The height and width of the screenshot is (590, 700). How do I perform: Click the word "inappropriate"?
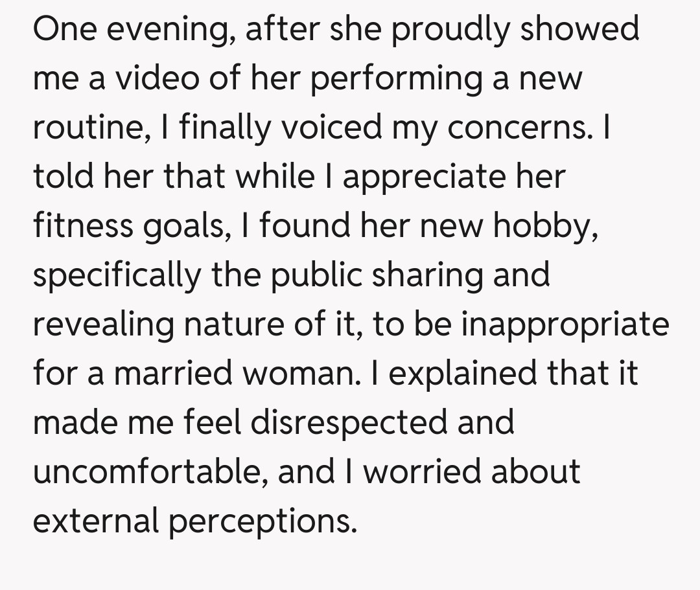point(565,324)
